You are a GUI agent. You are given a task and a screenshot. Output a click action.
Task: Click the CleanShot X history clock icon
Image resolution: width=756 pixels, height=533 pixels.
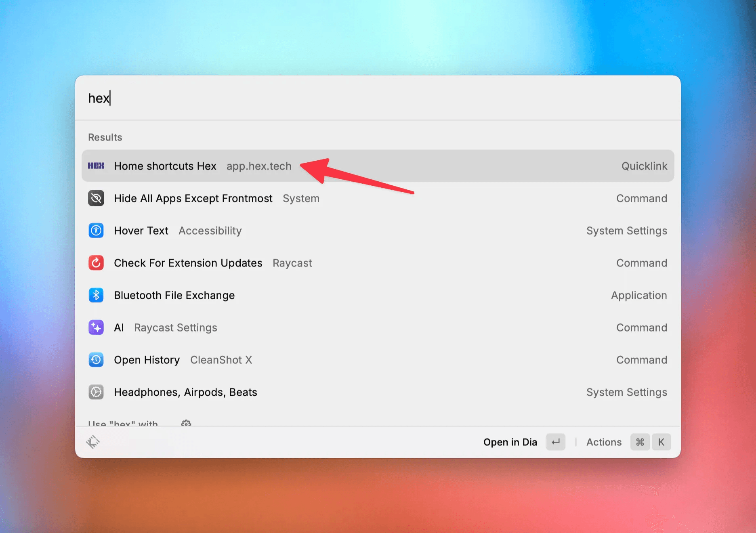coord(96,360)
